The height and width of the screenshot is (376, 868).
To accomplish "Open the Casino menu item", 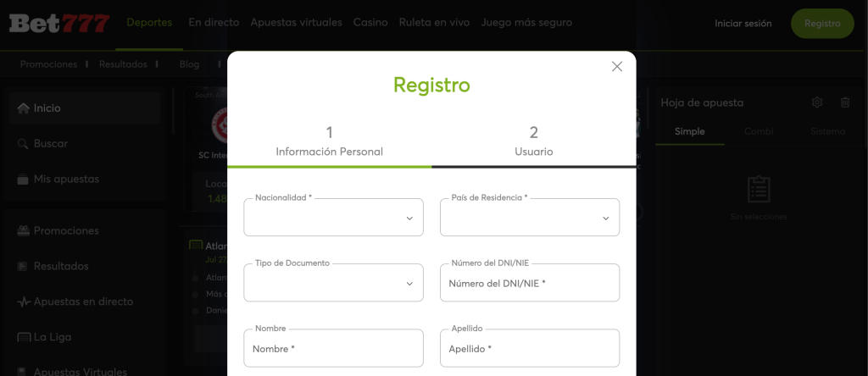I will click(x=370, y=23).
